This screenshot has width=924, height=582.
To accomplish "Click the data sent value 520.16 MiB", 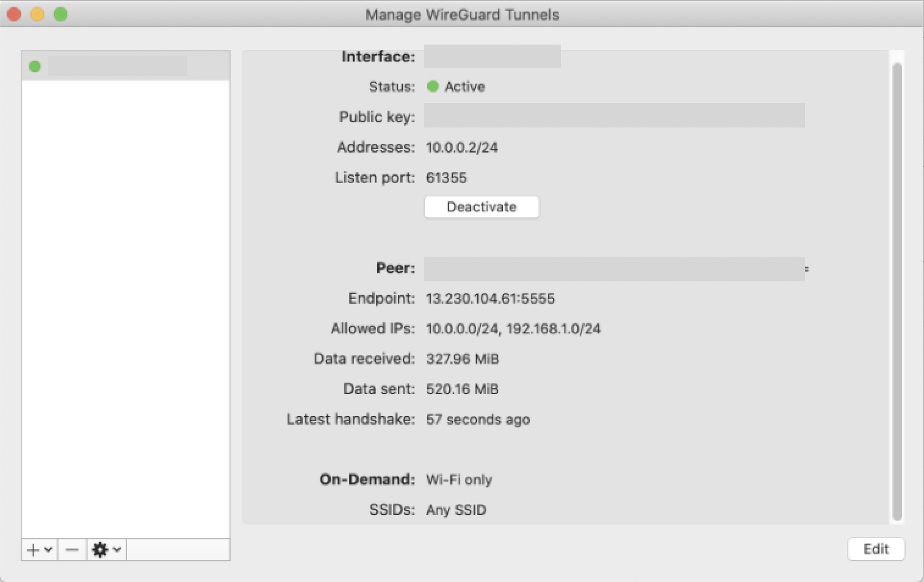I will pos(463,389).
